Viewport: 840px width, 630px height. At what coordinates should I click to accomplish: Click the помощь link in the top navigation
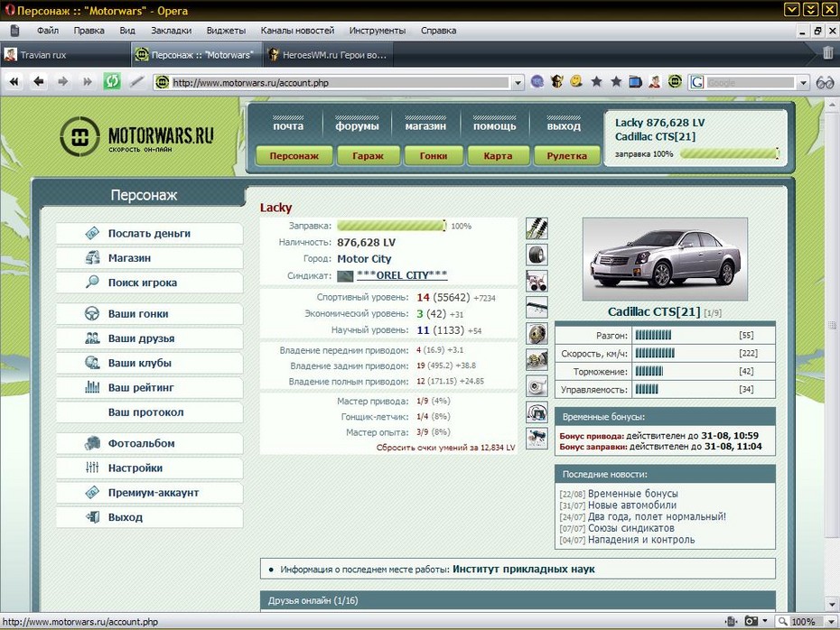[494, 126]
